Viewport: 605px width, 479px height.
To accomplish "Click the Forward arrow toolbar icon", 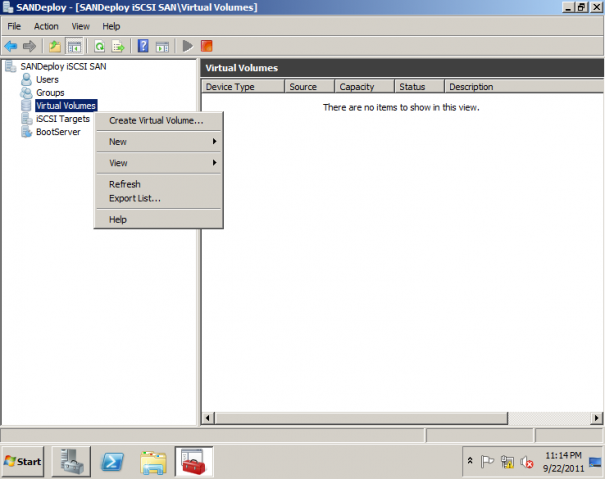I will (29, 46).
